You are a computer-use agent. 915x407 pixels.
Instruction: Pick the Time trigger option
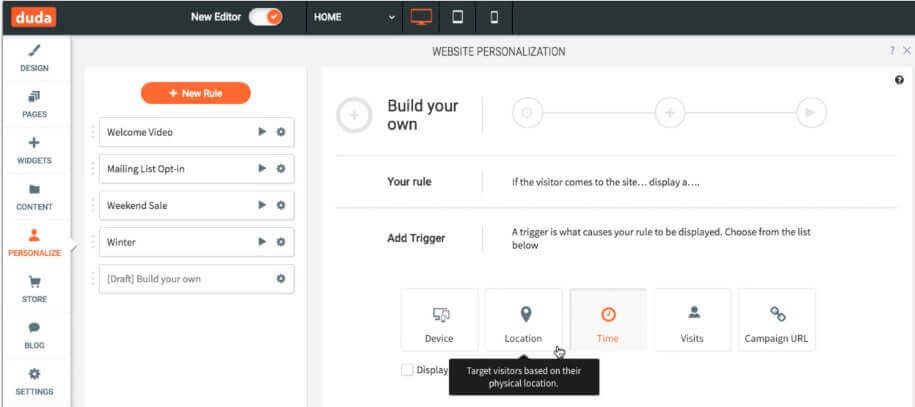click(x=607, y=321)
